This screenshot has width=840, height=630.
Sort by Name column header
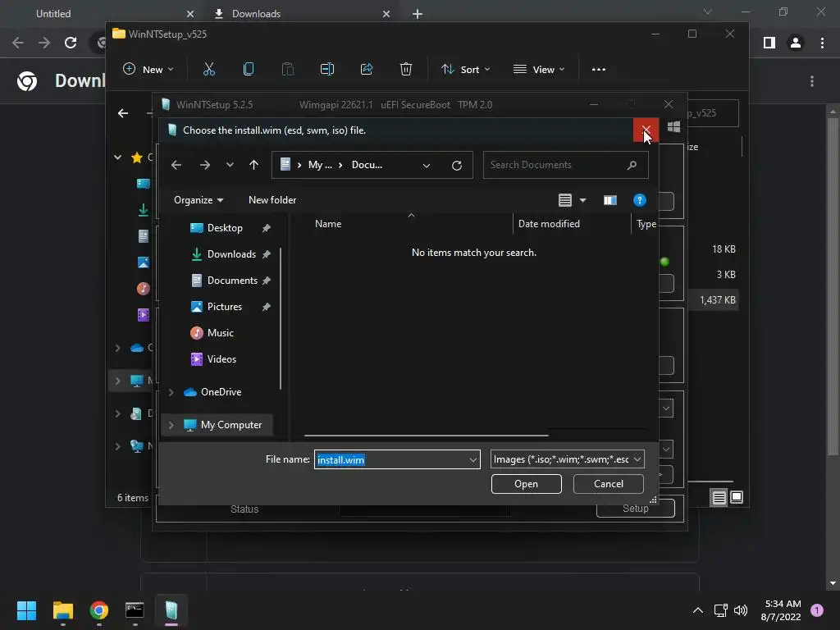click(328, 224)
